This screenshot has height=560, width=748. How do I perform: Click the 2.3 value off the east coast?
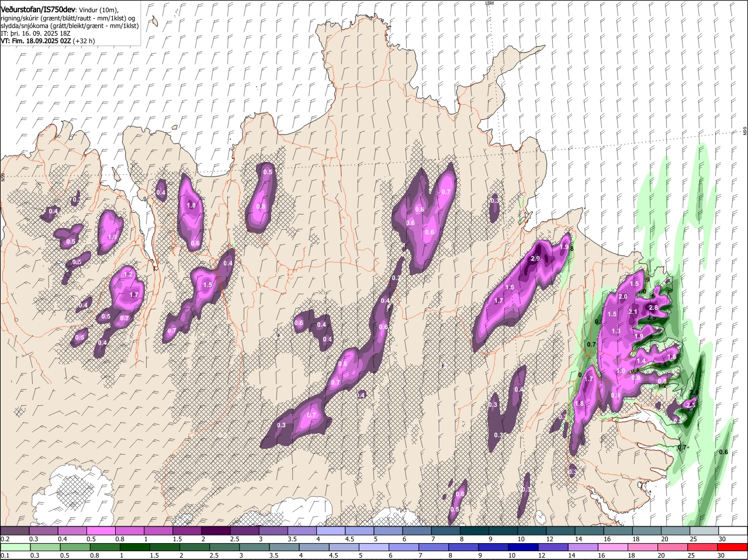click(690, 405)
